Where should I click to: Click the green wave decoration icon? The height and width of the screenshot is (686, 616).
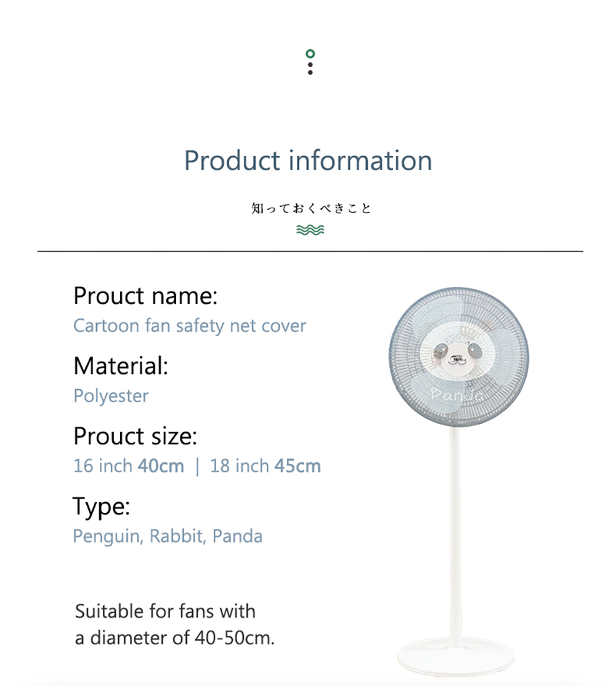point(310,230)
